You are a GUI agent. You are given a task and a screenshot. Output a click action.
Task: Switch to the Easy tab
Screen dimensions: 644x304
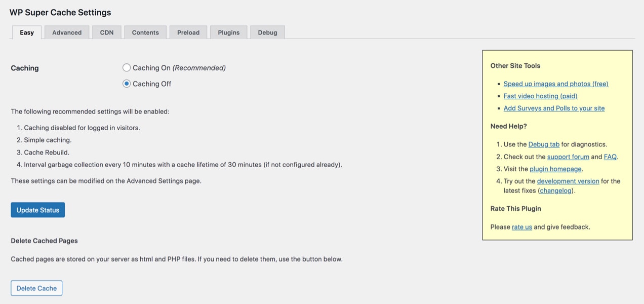(27, 32)
